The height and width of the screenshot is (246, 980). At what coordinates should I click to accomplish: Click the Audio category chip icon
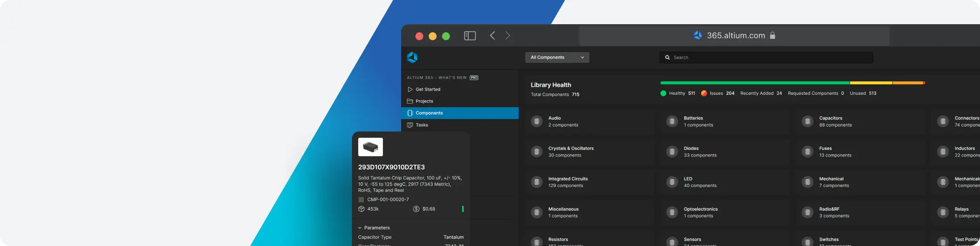(536, 121)
